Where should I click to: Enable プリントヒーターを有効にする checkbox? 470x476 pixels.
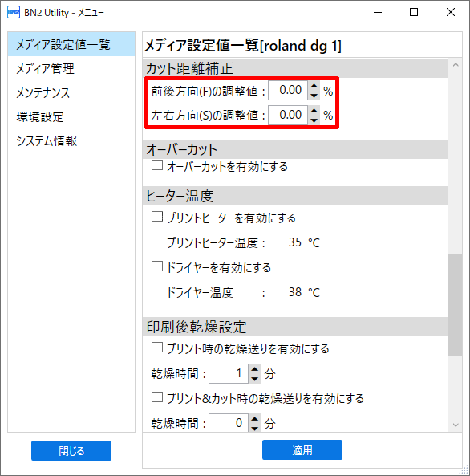tap(157, 217)
